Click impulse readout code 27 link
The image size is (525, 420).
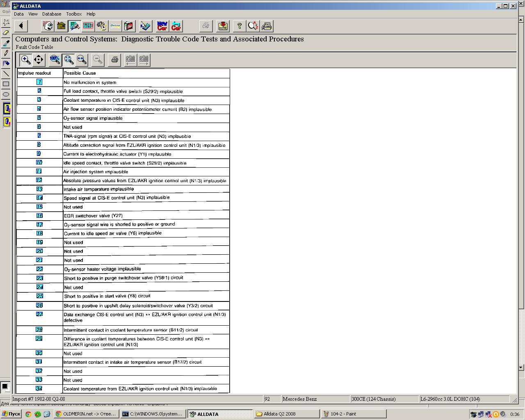click(39, 314)
